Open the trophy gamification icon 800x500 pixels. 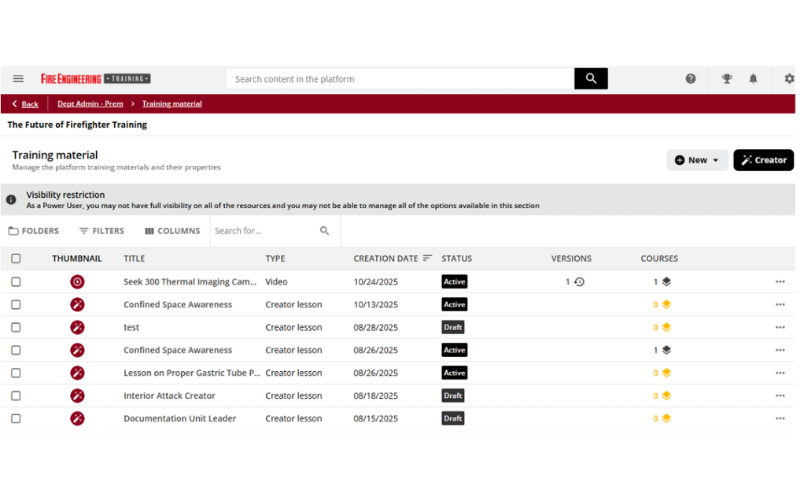pyautogui.click(x=727, y=79)
